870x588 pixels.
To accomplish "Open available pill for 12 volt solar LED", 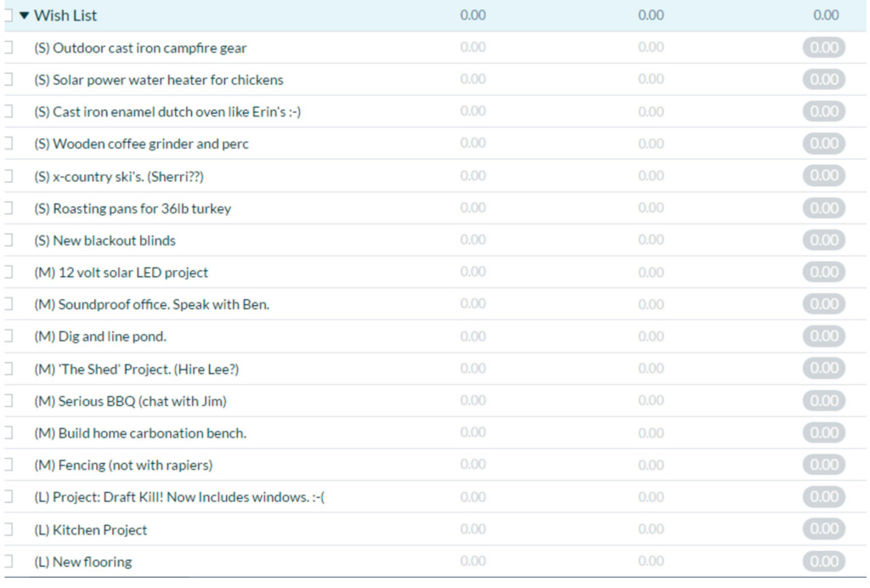I will click(x=824, y=272).
